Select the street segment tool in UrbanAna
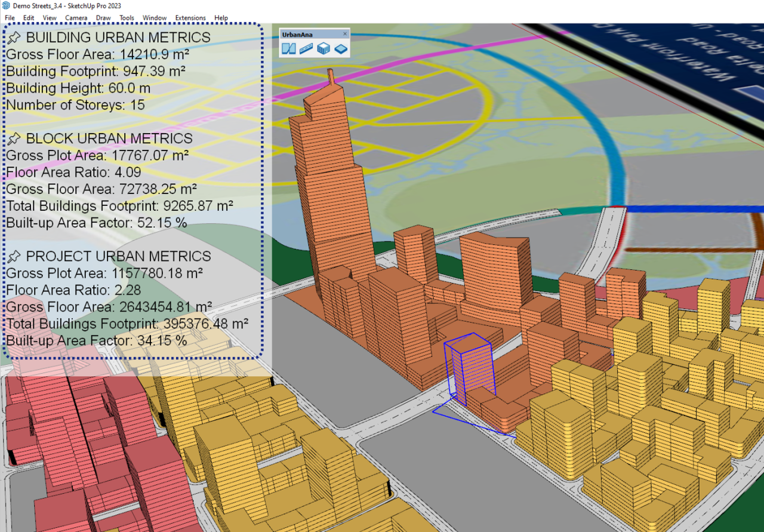764x532 pixels. coord(306,48)
